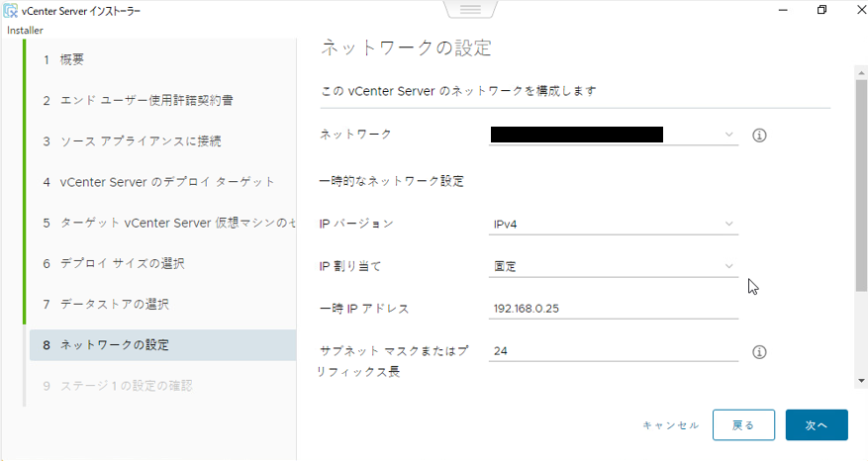
Task: Click the info icon beside subnet mask field
Action: pos(760,351)
